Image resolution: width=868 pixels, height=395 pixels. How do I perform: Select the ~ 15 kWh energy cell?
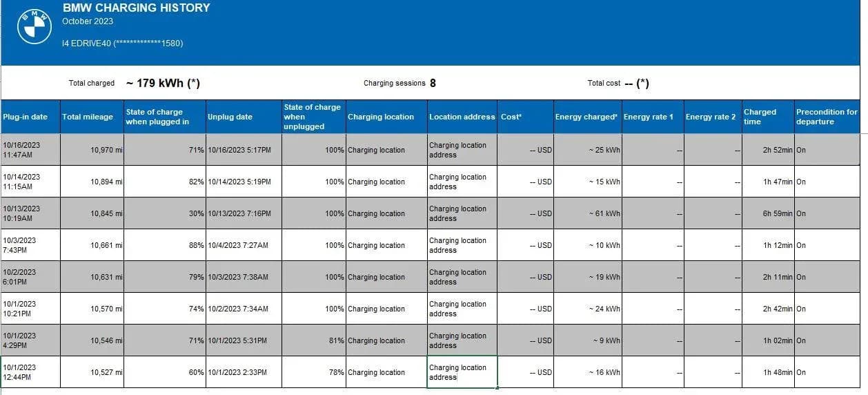[x=588, y=182]
